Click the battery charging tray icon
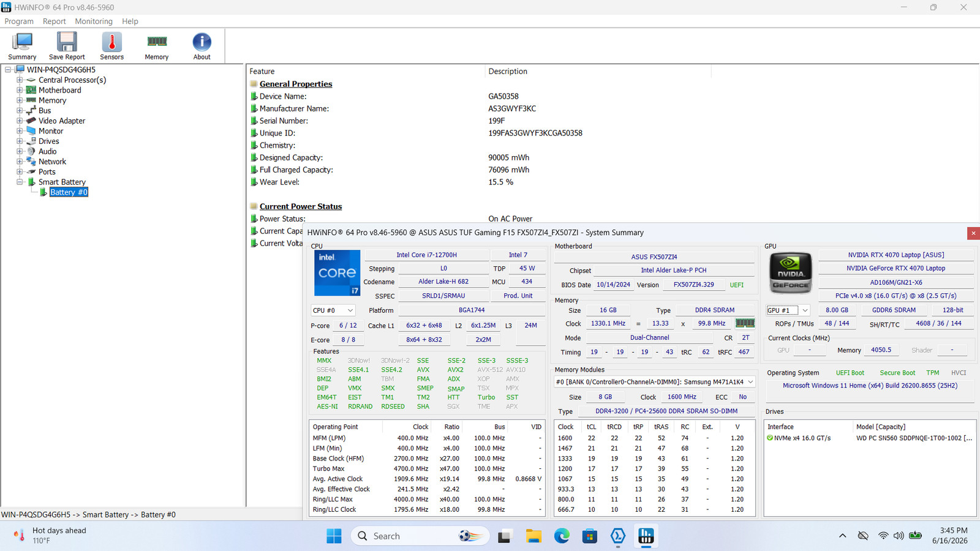 tap(916, 536)
